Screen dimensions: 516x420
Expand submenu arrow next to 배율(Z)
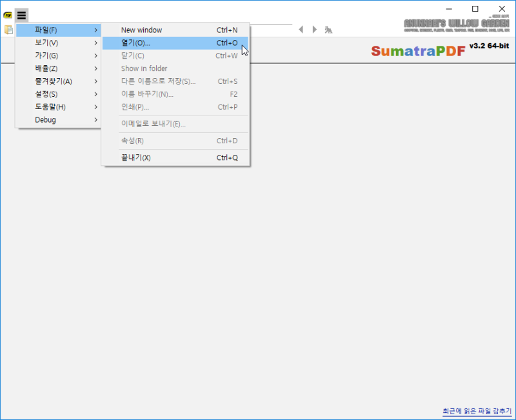[95, 68]
